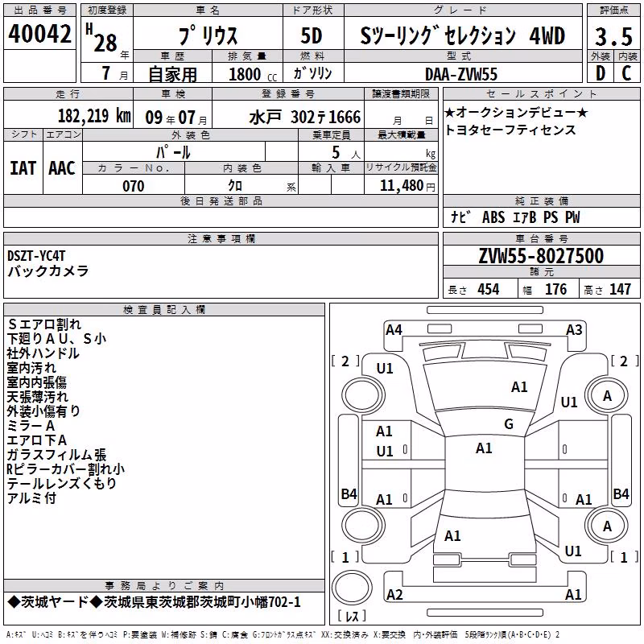This screenshot has height=644, width=644.
Task: Click the mileage 182,219 km
Action: [94, 116]
